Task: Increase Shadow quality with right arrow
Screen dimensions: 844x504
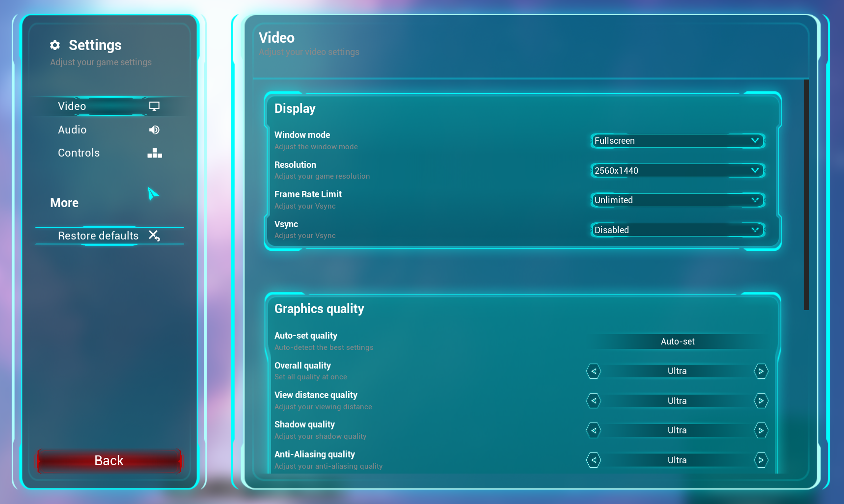Action: click(761, 430)
